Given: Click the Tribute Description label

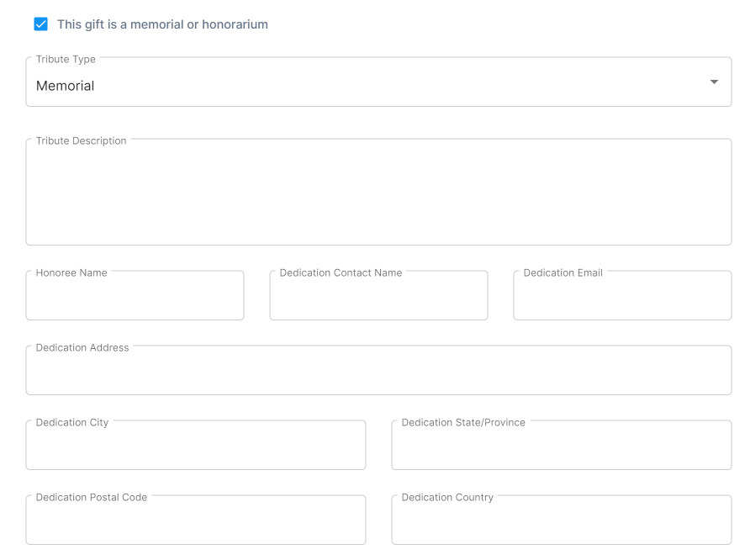Looking at the screenshot, I should 81,141.
